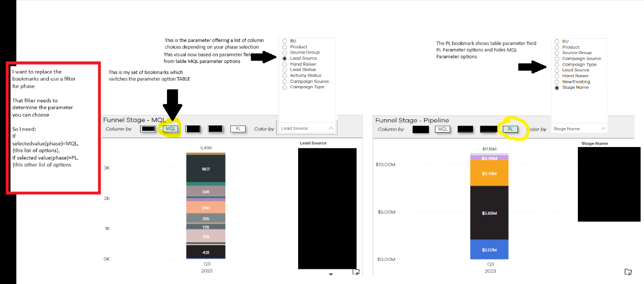Collapse the Color by Lead Source dropdown

pyautogui.click(x=331, y=128)
